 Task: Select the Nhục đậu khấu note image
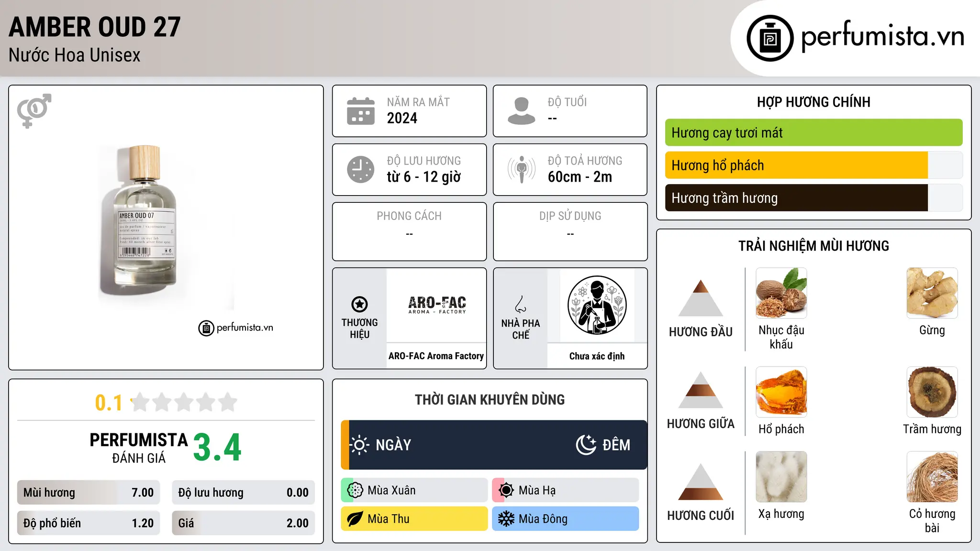tap(781, 293)
